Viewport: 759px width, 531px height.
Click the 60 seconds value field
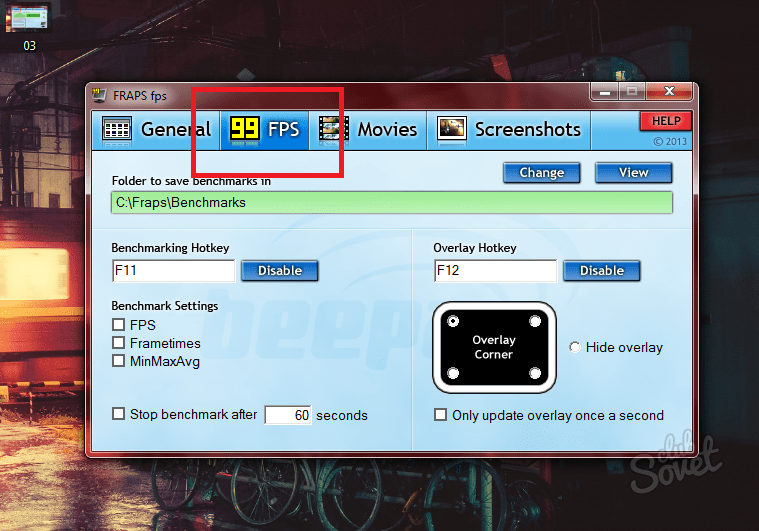[x=288, y=415]
